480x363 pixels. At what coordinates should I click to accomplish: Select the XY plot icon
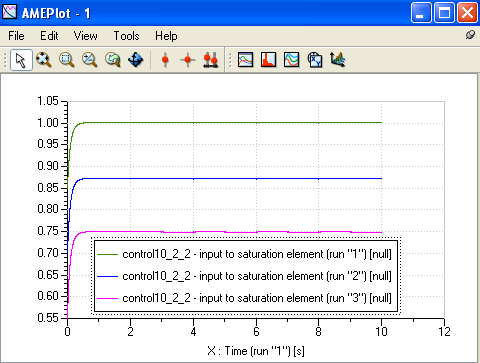pyautogui.click(x=315, y=60)
